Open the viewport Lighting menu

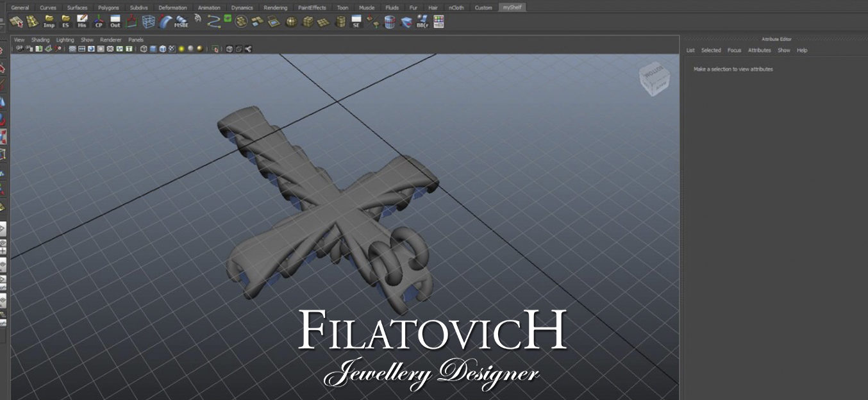coord(65,40)
